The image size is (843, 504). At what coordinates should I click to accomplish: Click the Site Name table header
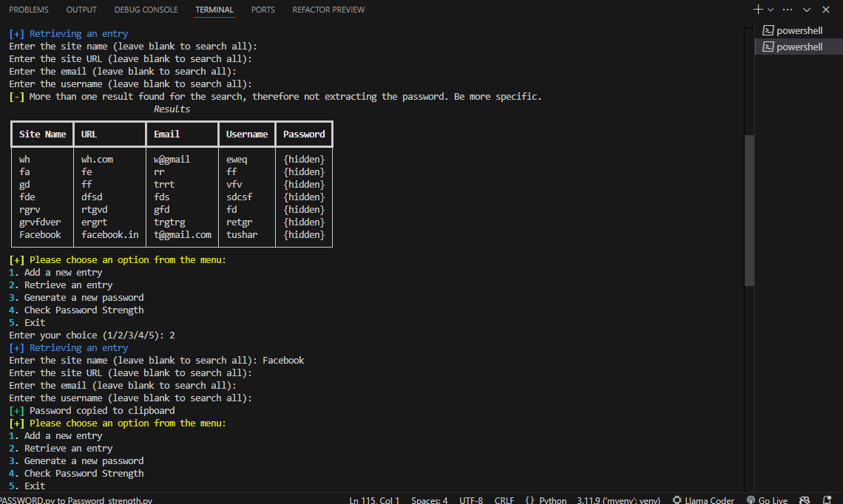click(x=42, y=134)
